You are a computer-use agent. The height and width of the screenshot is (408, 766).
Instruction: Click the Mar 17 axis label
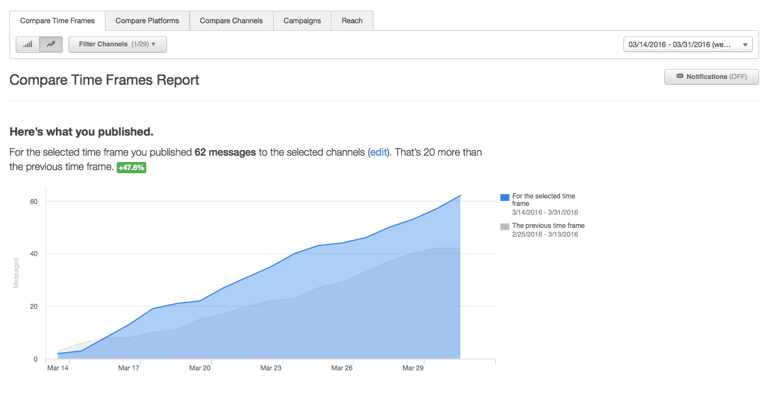[x=128, y=368]
